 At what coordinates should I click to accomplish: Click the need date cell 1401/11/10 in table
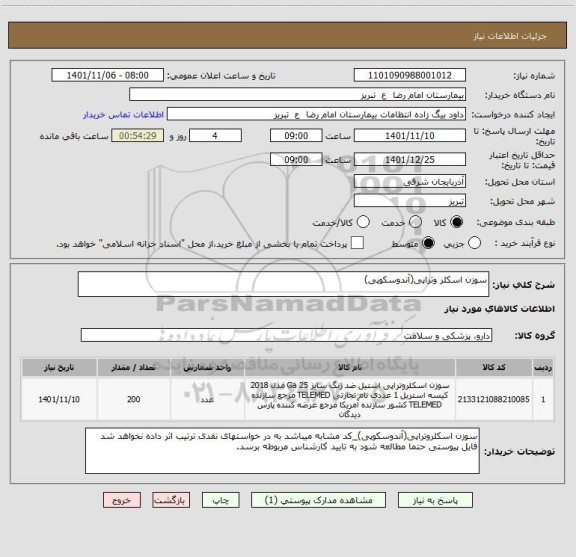[59, 399]
